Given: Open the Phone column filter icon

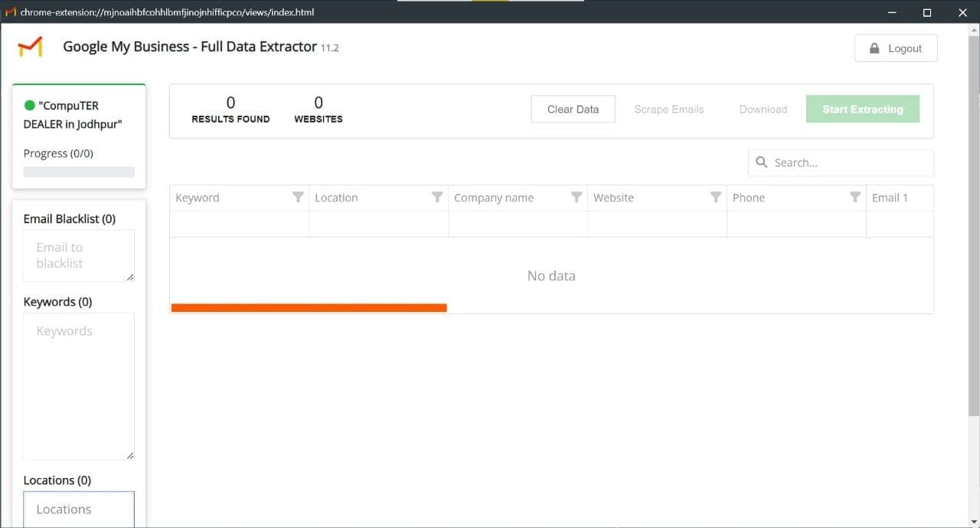Looking at the screenshot, I should click(855, 197).
